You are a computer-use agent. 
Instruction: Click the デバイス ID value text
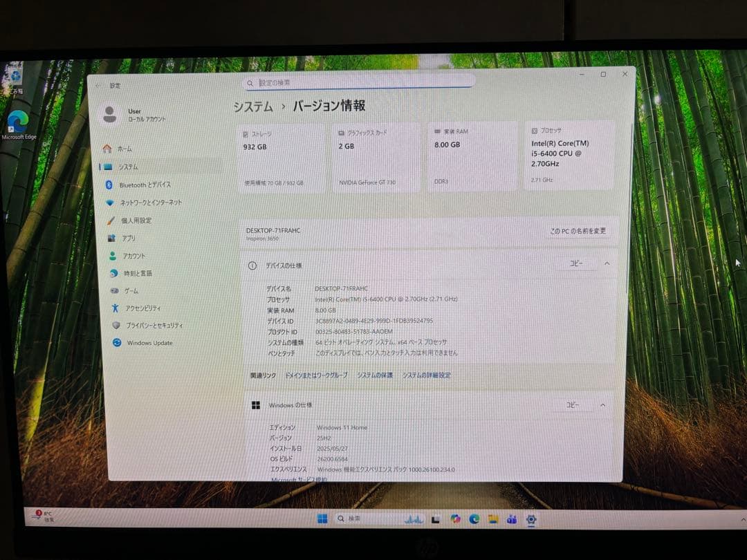click(374, 321)
